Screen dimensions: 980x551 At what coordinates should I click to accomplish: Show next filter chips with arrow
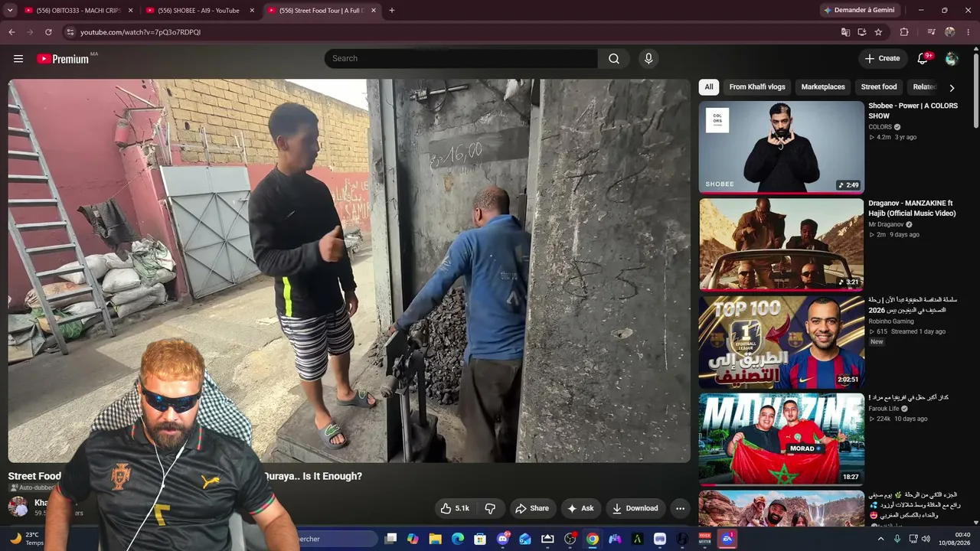[x=952, y=87]
